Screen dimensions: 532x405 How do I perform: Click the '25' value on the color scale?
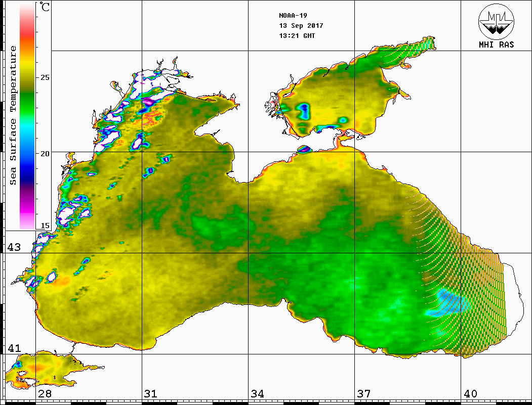click(x=45, y=77)
